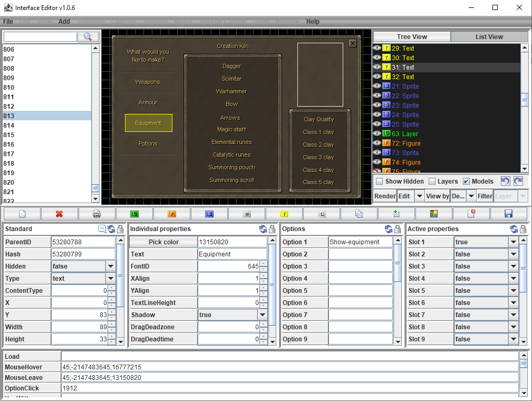Viewport: 532px width, 401px height.
Task: Uncheck the Models checkbox
Action: (466, 182)
